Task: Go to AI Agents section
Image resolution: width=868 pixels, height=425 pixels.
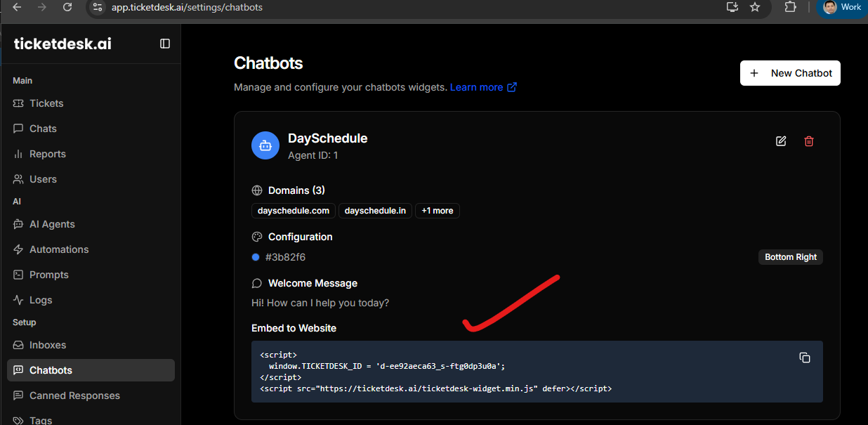Action: (x=52, y=224)
